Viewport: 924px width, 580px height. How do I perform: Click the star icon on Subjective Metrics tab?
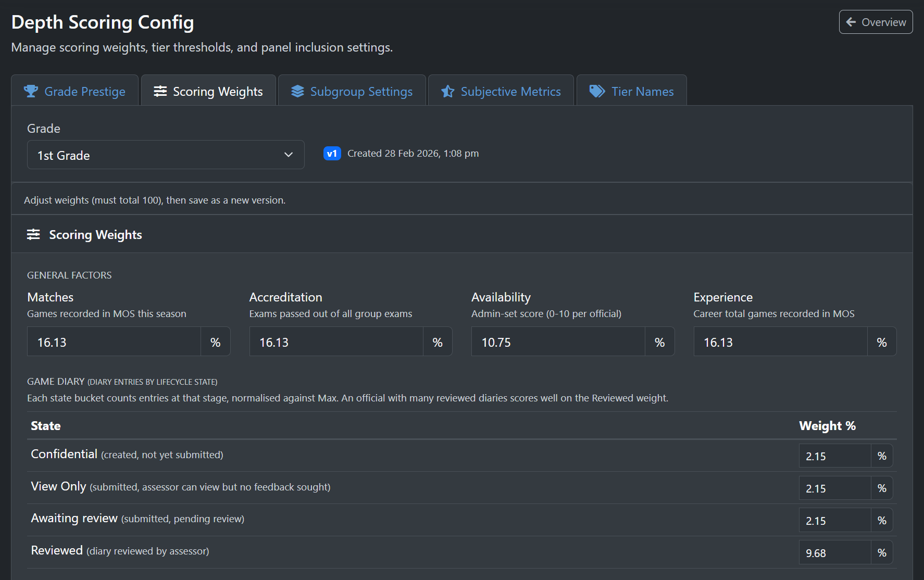(447, 91)
